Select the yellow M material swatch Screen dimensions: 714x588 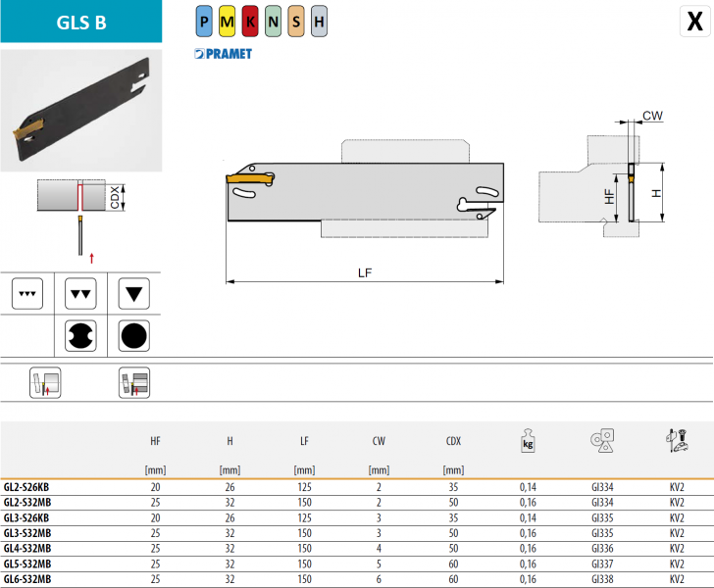227,21
